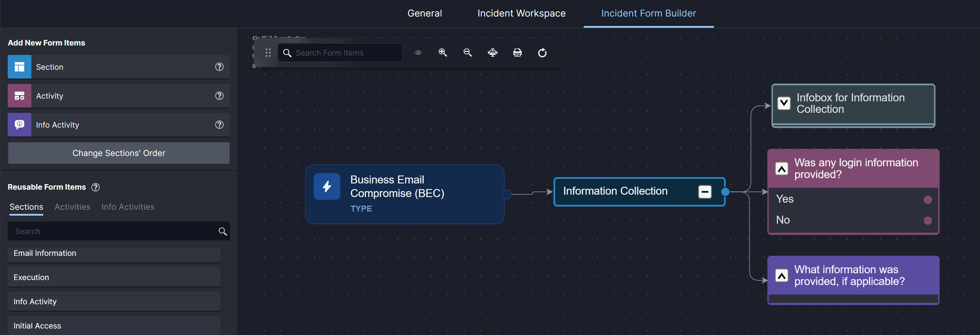Open the Info Activities reusable tab
Screen dimensions: 980x335
128,207
